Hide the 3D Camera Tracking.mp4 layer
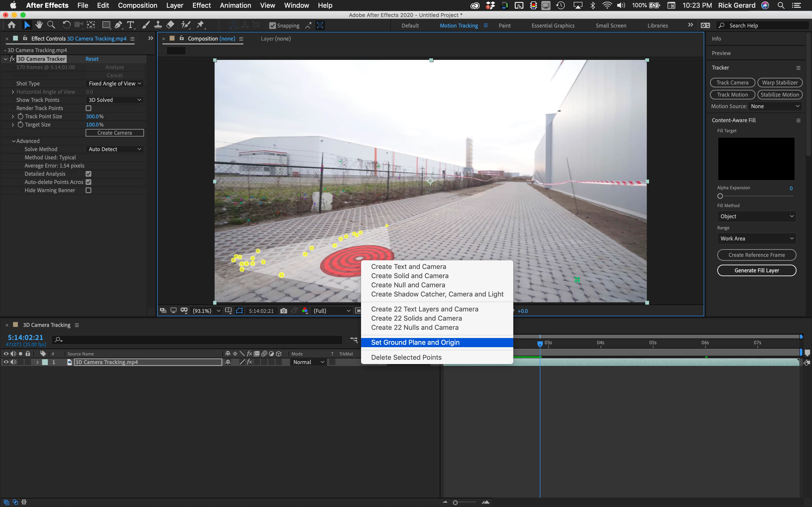The width and height of the screenshot is (812, 507). click(x=6, y=362)
